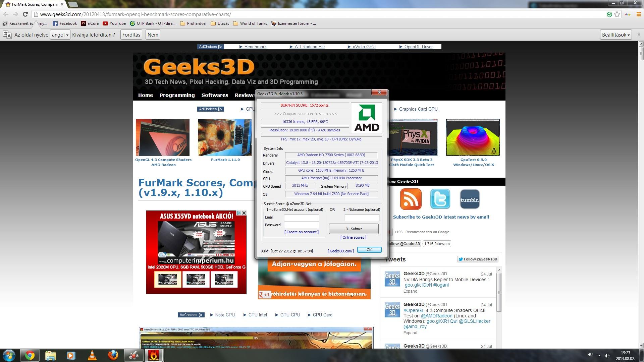Open media player taskbar icon
Image resolution: width=644 pixels, height=362 pixels.
(71, 355)
